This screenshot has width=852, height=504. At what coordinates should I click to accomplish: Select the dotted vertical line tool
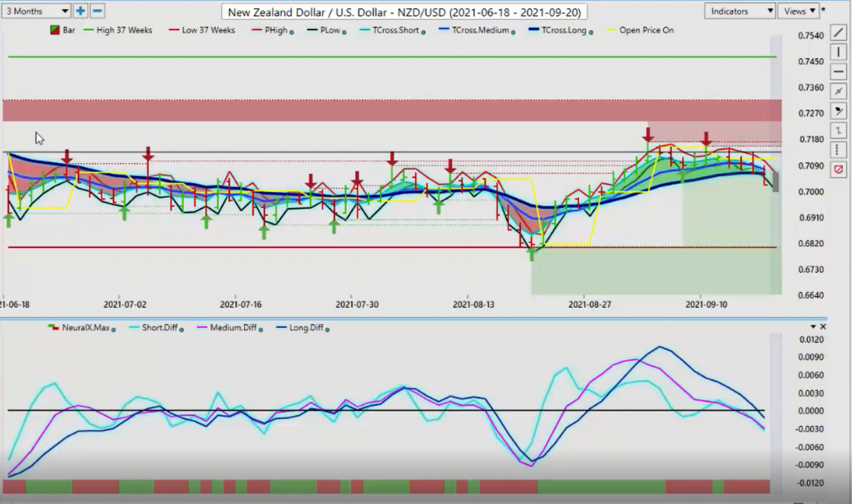click(839, 150)
